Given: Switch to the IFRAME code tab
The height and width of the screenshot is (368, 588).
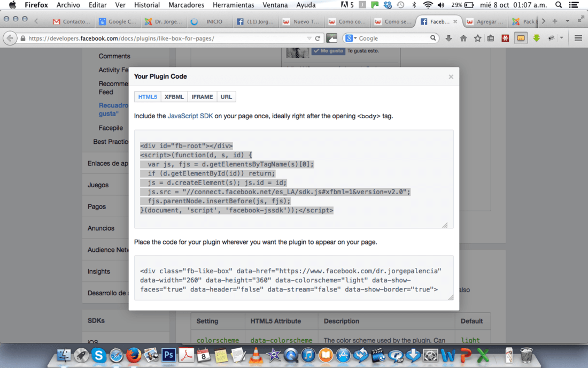Looking at the screenshot, I should (202, 97).
